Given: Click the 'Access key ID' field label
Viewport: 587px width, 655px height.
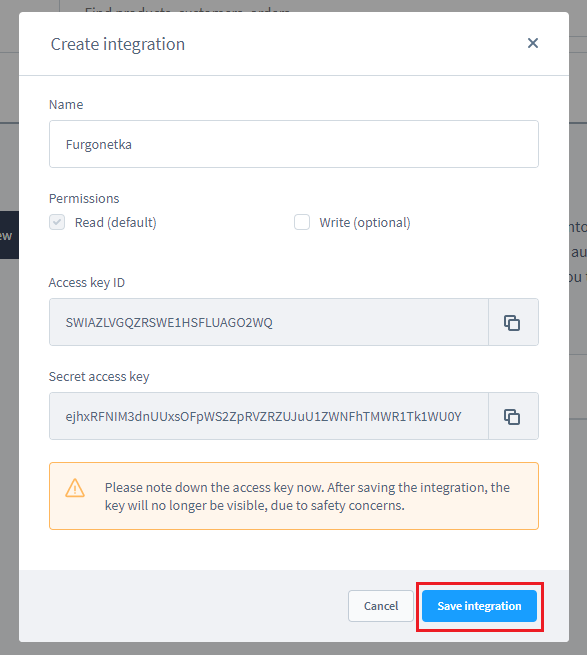Looking at the screenshot, I should (x=87, y=283).
